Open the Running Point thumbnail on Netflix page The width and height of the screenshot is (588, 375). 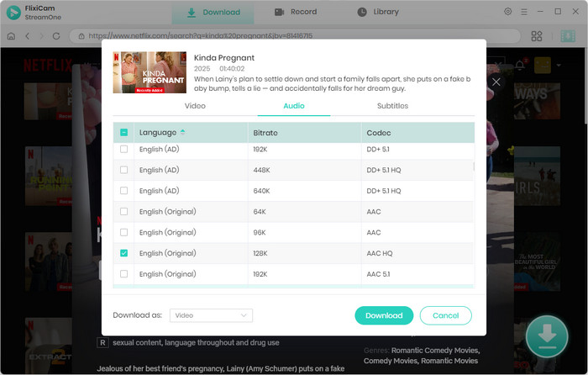tap(49, 176)
